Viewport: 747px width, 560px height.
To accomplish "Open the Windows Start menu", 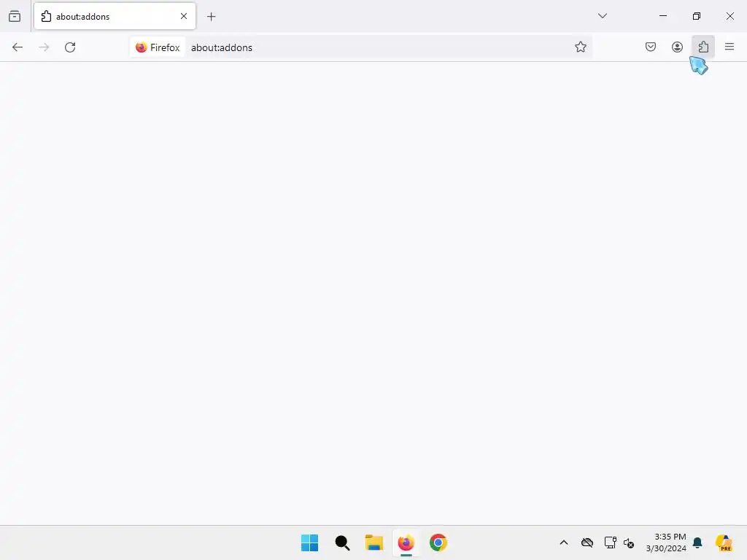I will pyautogui.click(x=309, y=542).
